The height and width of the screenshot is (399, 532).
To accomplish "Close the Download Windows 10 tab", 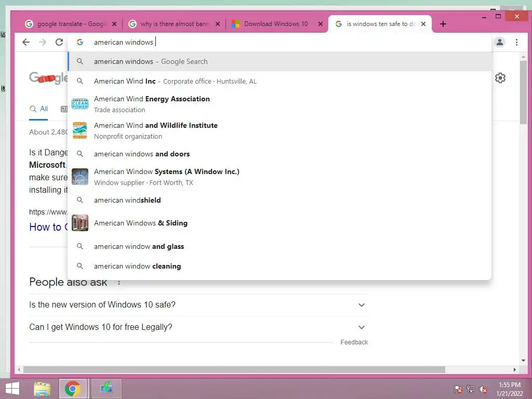I will pyautogui.click(x=320, y=24).
